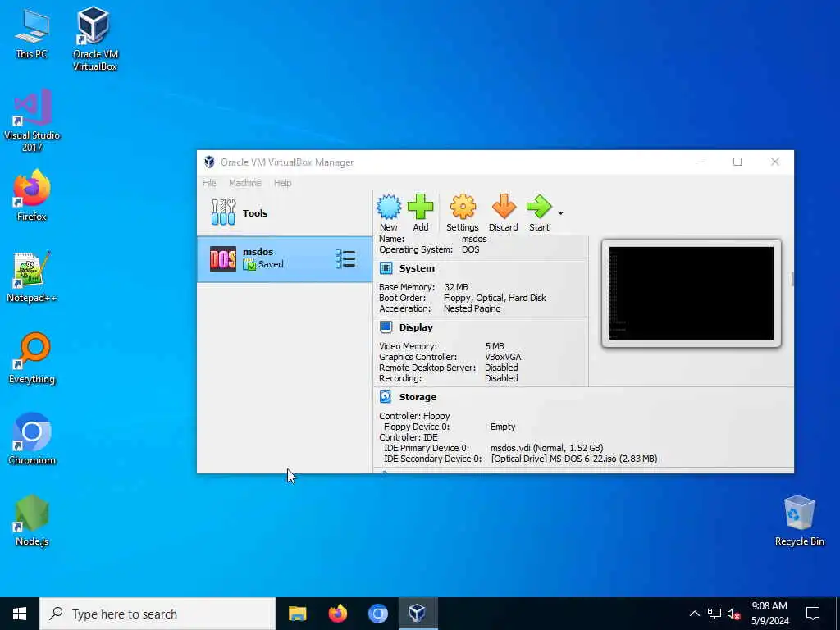Open the Windows Start menu button
Viewport: 840px width, 630px height.
(20, 614)
